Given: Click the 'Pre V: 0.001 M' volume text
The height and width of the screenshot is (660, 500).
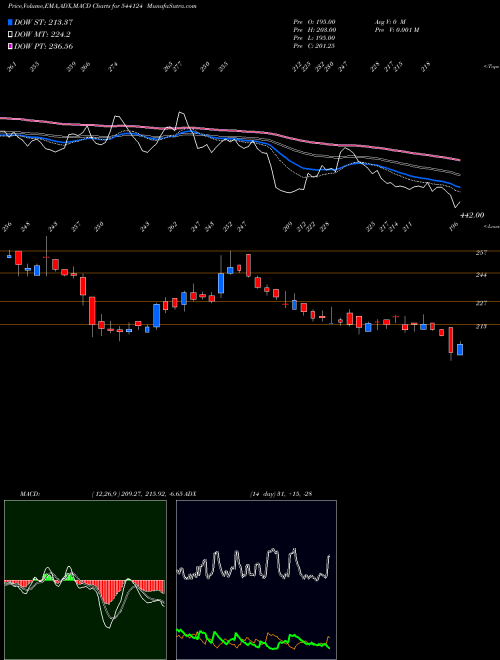Looking at the screenshot, I should (x=396, y=30).
